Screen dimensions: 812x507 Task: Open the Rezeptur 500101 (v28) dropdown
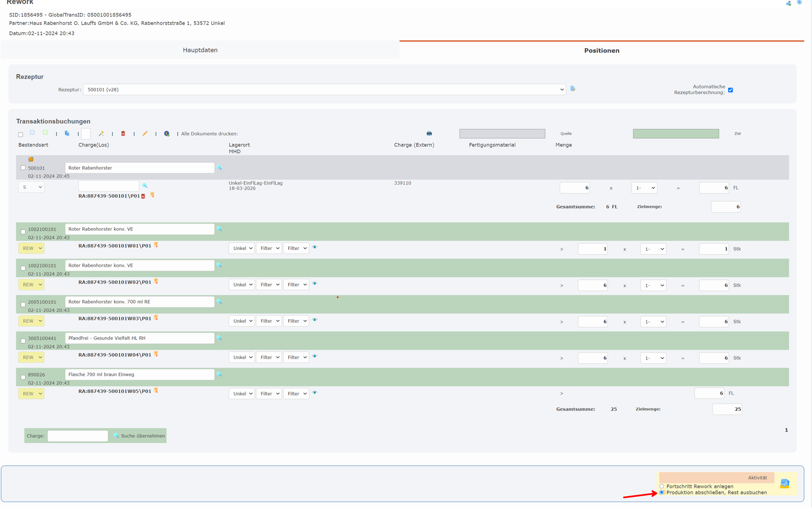pos(324,89)
